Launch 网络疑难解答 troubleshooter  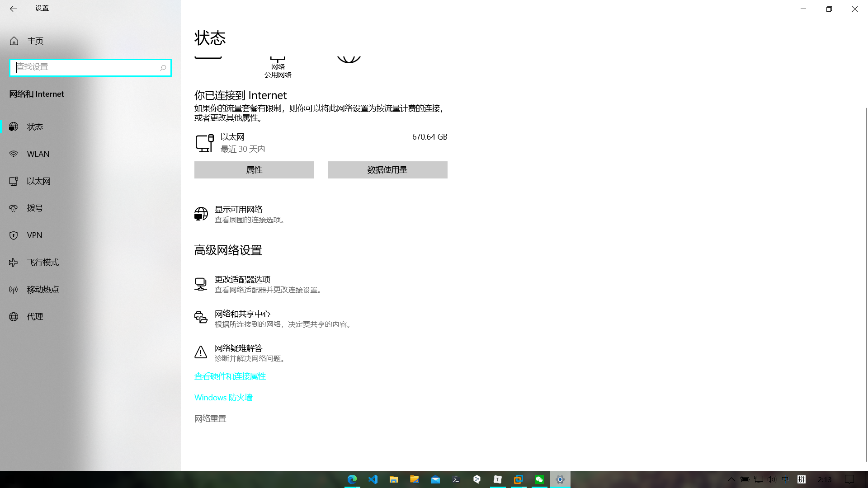tap(239, 348)
